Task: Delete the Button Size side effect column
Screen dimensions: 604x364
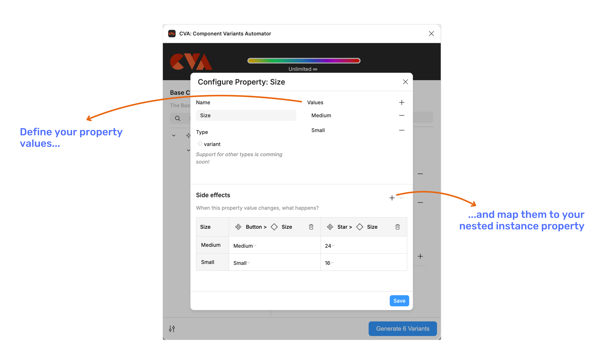Action: click(x=311, y=227)
